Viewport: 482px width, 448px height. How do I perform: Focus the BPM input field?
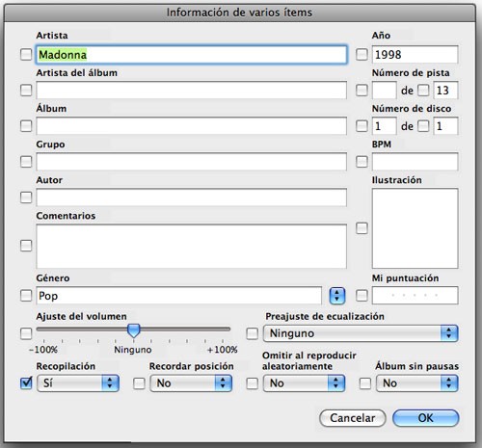point(415,162)
